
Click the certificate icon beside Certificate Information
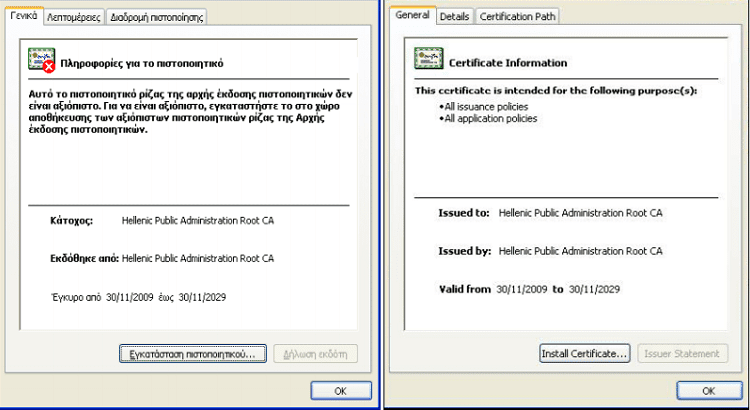coord(429,58)
